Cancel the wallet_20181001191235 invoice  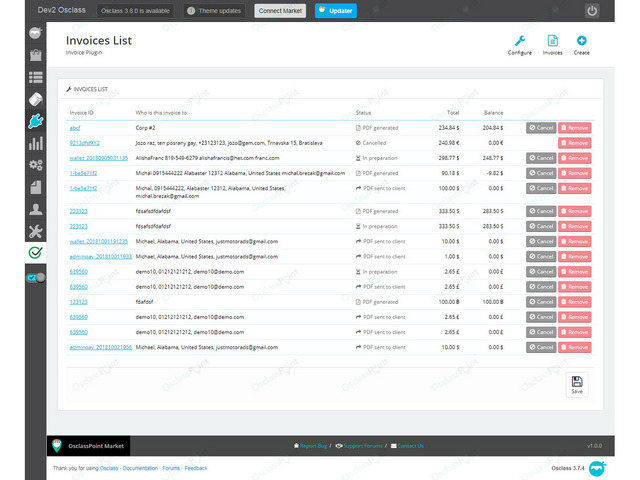541,241
